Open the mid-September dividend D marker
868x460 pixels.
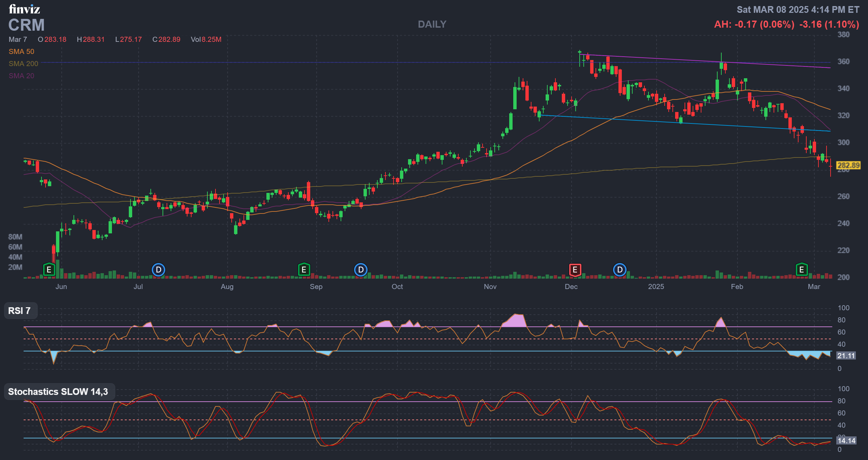pos(361,270)
